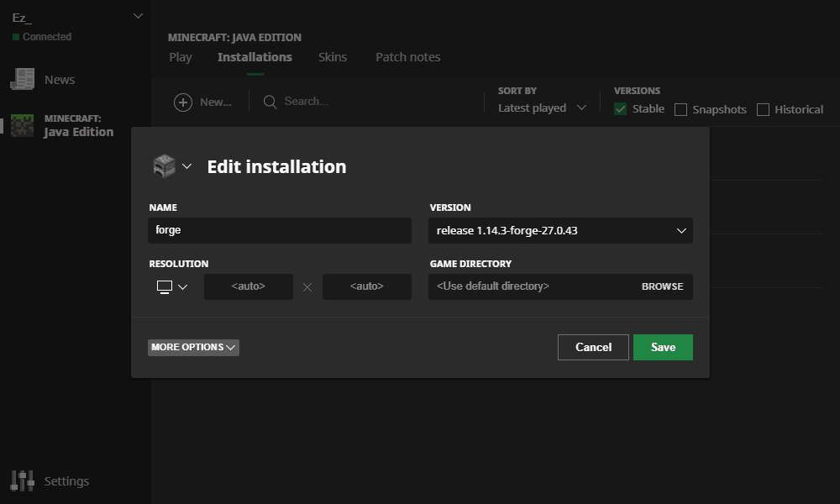Click Browse for game directory

pyautogui.click(x=662, y=286)
